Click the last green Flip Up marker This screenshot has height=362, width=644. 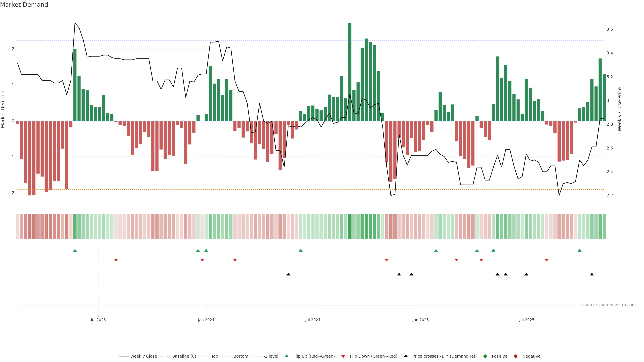pyautogui.click(x=579, y=250)
